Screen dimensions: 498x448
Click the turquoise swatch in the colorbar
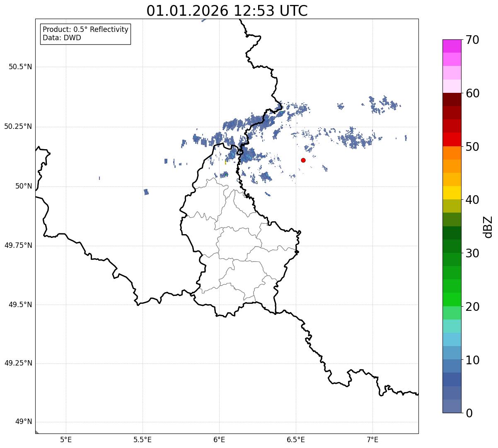452,326
